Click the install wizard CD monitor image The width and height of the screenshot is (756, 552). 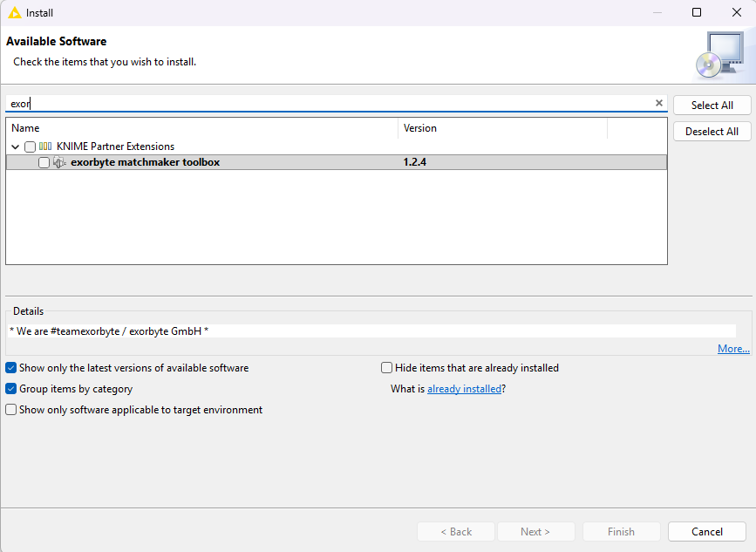tap(719, 54)
